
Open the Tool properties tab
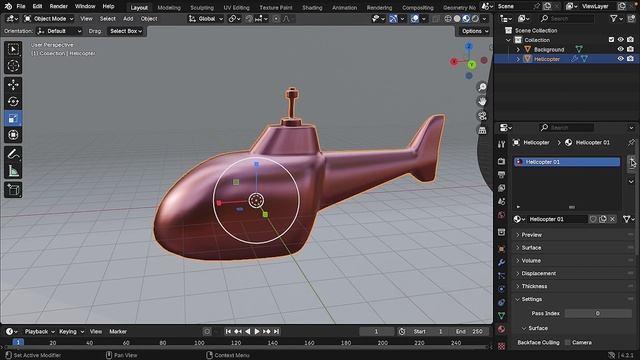pyautogui.click(x=502, y=144)
